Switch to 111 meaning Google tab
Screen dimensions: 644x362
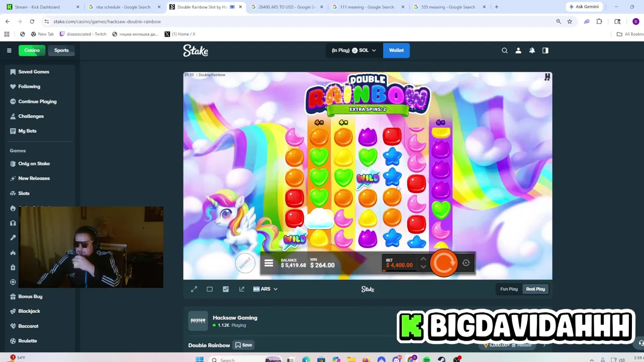coord(368,7)
